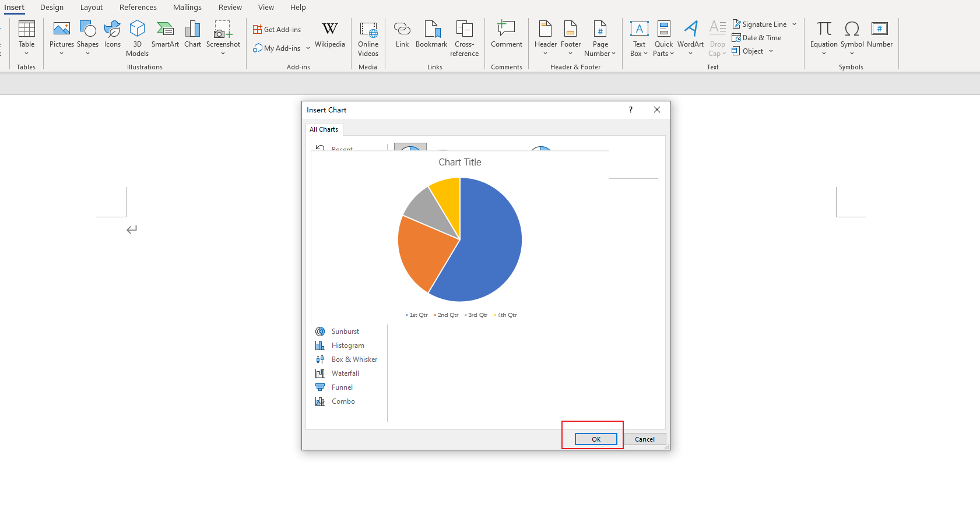This screenshot has width=980, height=529.
Task: Expand the Signature Line dropdown arrow
Action: (x=794, y=24)
